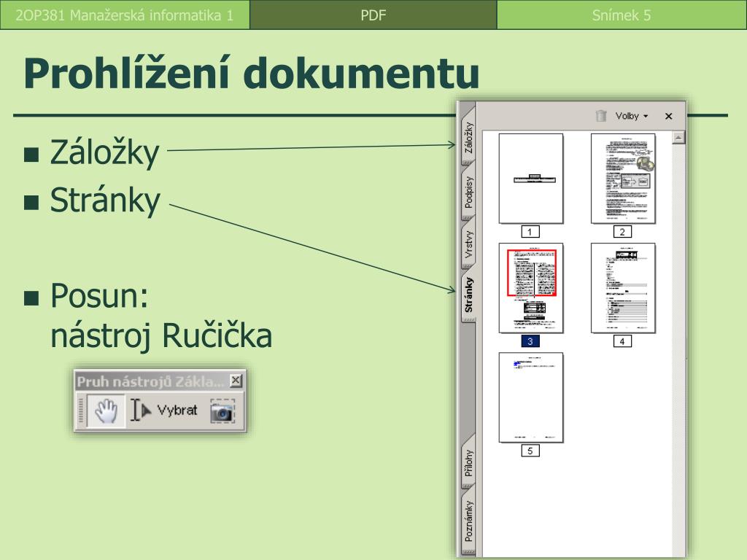Click the Záložky bullet text
This screenshot has width=747, height=560.
[x=105, y=152]
